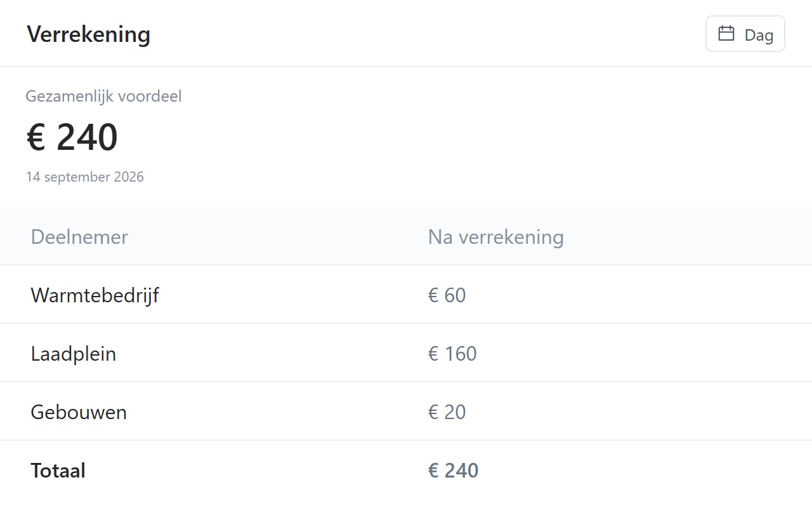Image resolution: width=812 pixels, height=508 pixels.
Task: Click the € 160 Laadplein amount
Action: pyautogui.click(x=452, y=354)
